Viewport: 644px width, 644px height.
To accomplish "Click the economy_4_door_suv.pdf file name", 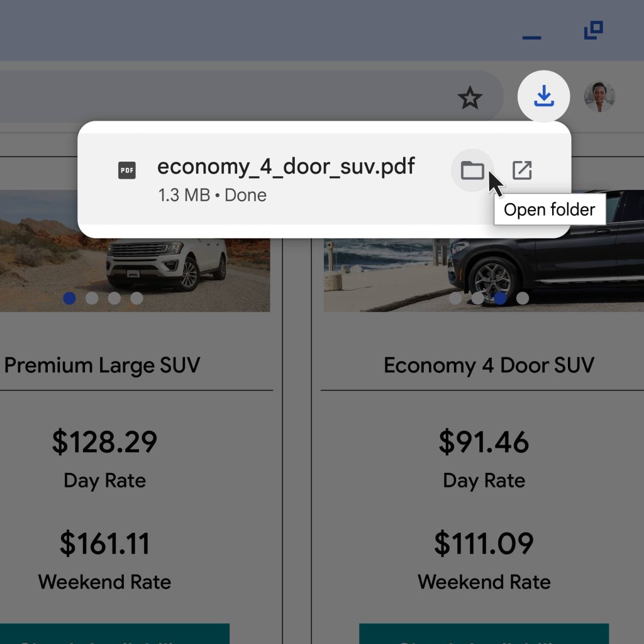I will [x=286, y=167].
